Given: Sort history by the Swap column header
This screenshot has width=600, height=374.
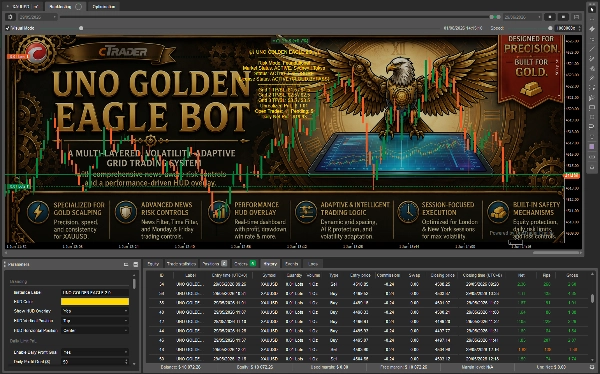Looking at the screenshot, I should pyautogui.click(x=414, y=275).
